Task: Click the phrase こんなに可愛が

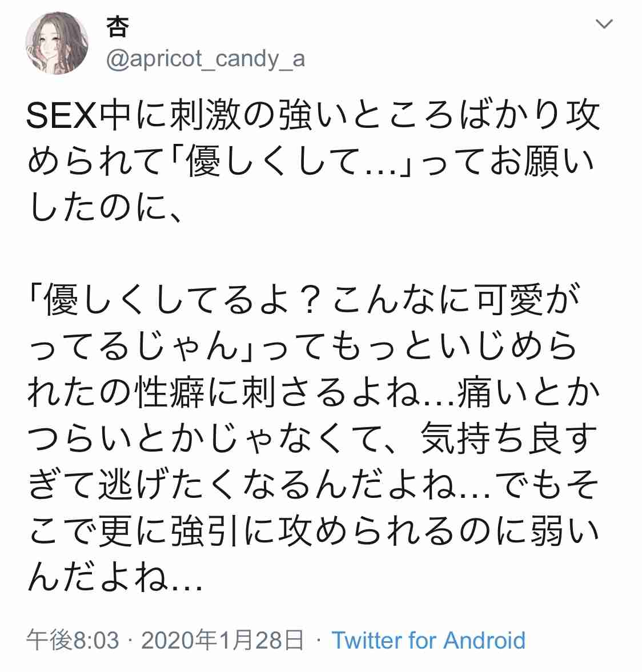Action: click(x=456, y=300)
